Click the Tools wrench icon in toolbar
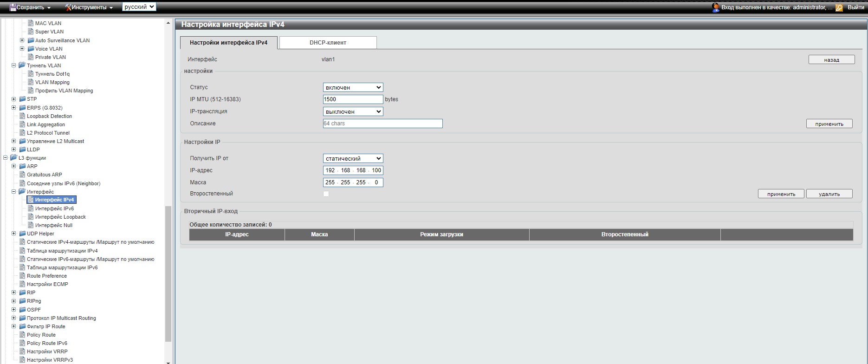868x364 pixels. click(68, 7)
